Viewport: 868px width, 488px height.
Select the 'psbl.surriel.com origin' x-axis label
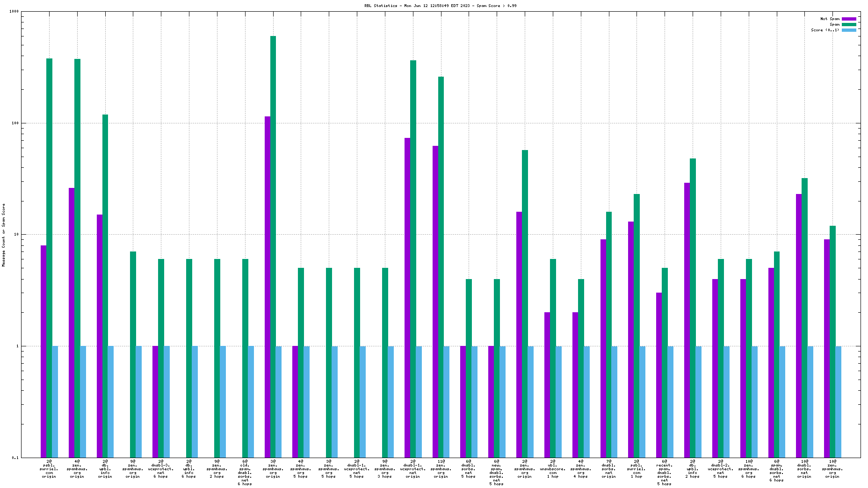(49, 469)
